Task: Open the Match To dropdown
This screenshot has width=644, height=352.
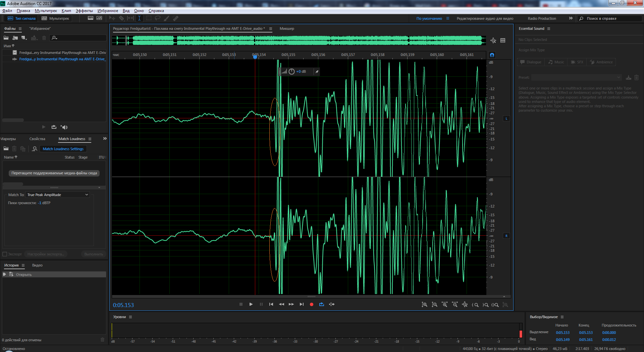Action: [58, 195]
